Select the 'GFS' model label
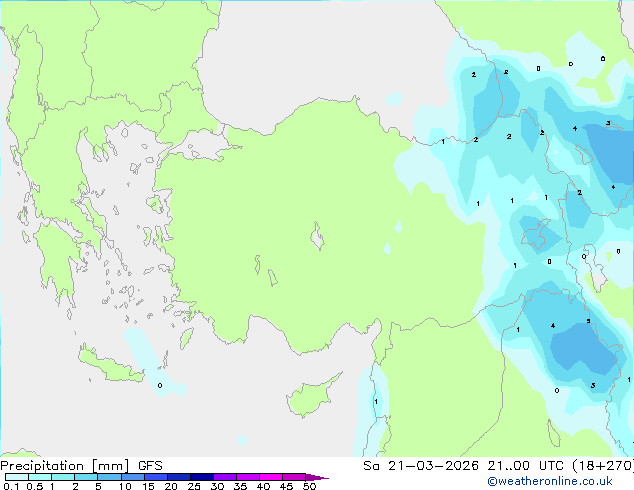 pos(150,466)
